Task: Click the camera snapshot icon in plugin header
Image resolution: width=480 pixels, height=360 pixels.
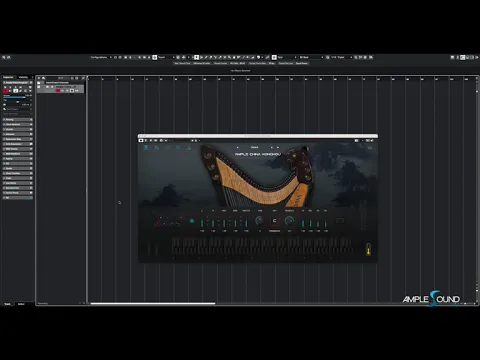Action: pos(356,140)
